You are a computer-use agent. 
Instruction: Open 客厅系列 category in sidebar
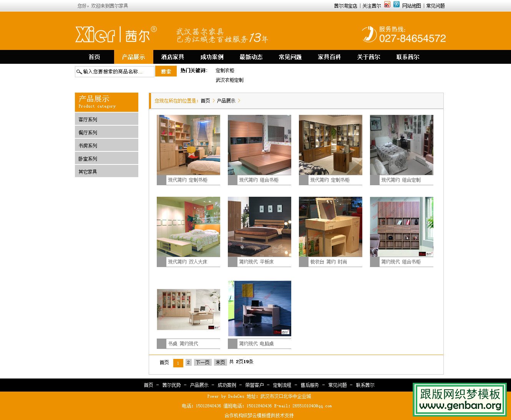[88, 120]
